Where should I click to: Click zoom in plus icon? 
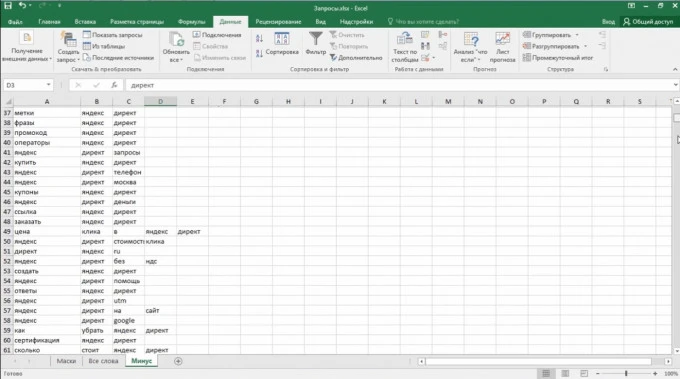click(655, 373)
